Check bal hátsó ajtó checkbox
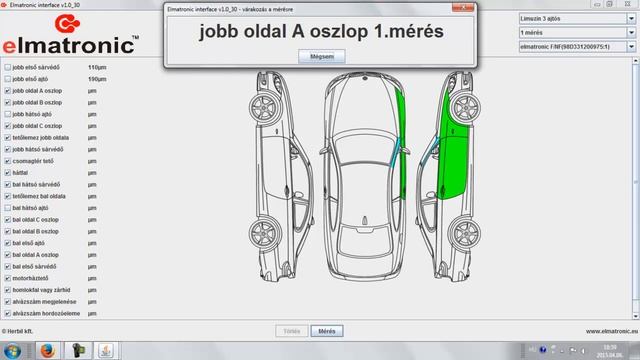Image resolution: width=640 pixels, height=360 pixels. tap(7, 208)
